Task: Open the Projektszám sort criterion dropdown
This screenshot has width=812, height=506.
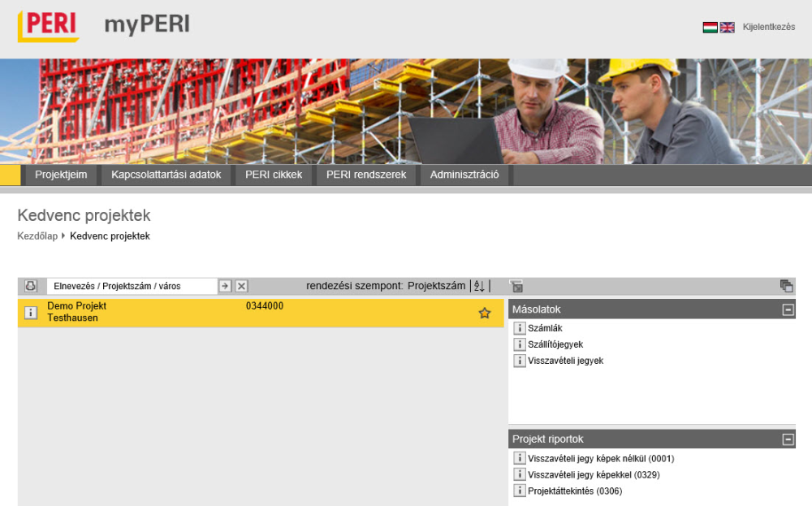Action: [436, 286]
